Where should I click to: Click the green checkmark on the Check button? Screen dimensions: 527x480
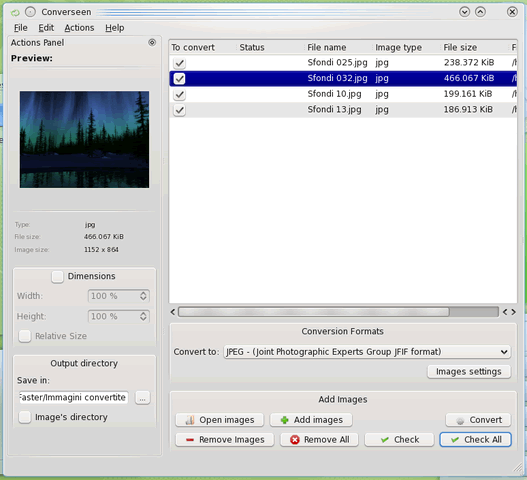(385, 440)
